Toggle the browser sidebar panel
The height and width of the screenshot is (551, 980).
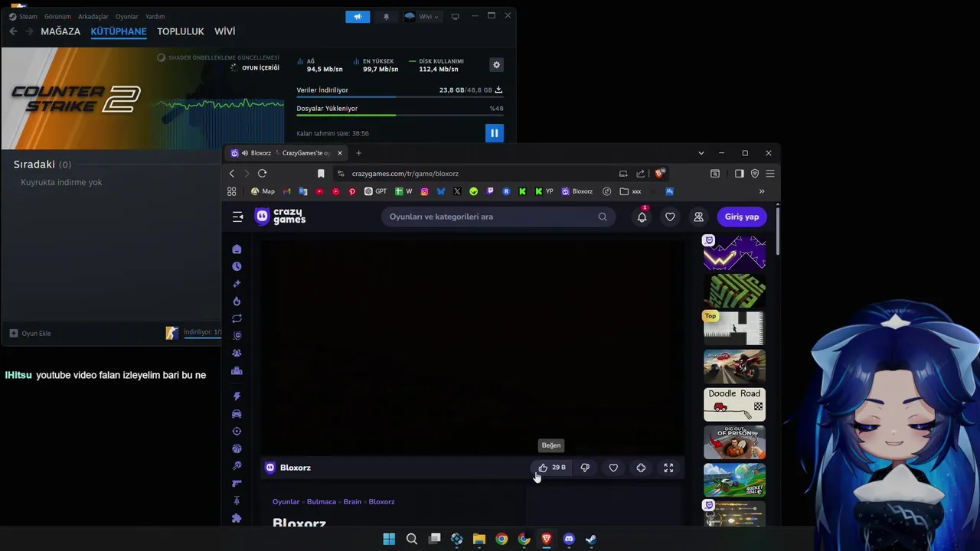coord(739,174)
